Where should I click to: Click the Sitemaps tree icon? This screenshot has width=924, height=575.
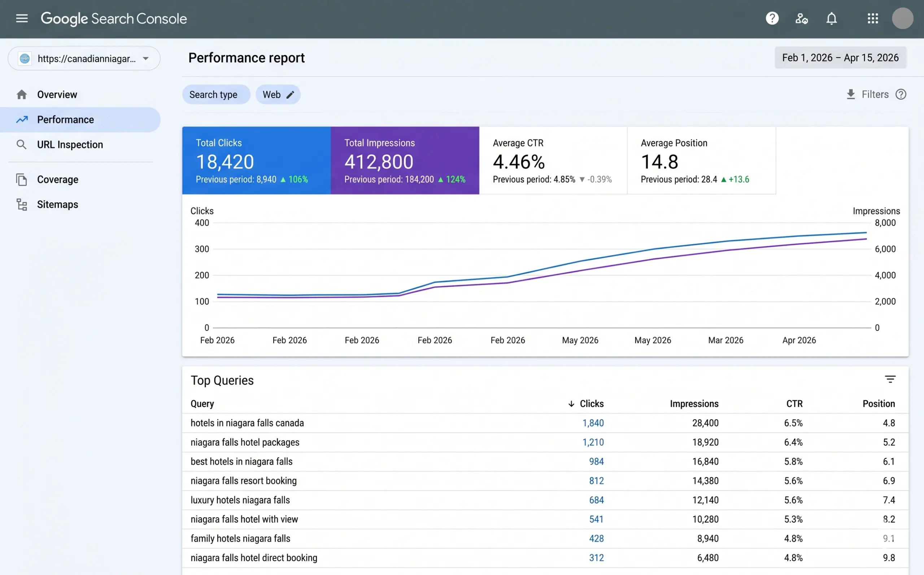(22, 204)
